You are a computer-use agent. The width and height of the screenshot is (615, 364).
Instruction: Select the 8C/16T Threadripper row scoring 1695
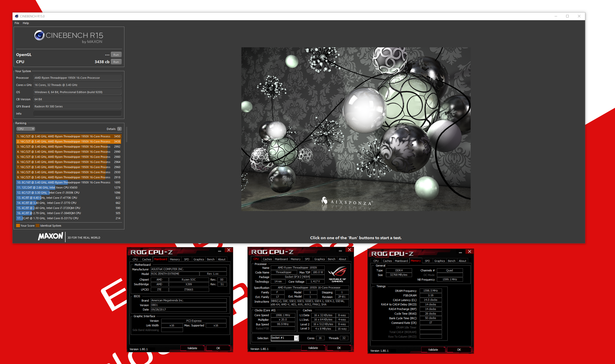[69, 182]
